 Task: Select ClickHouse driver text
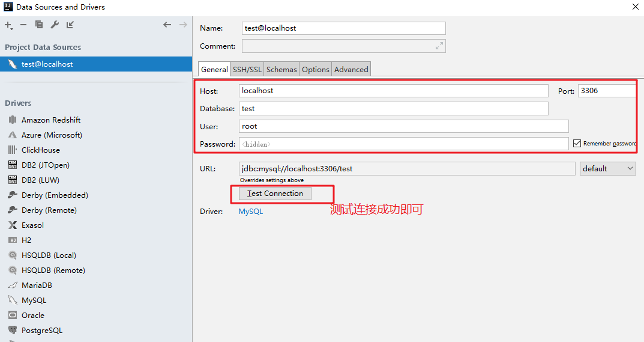coord(41,150)
